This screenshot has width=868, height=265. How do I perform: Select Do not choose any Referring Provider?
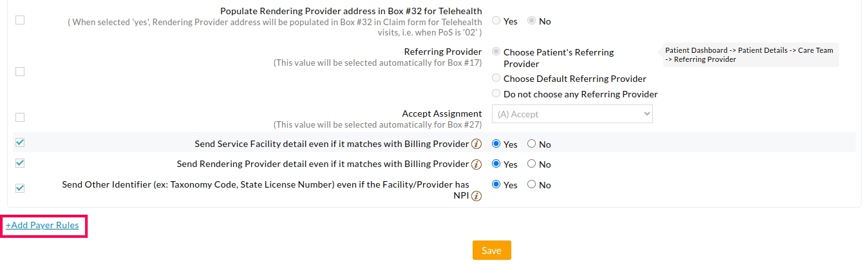point(496,93)
